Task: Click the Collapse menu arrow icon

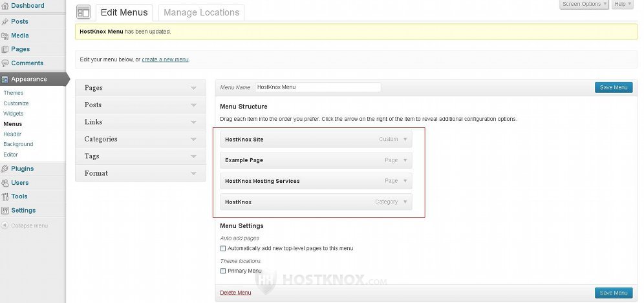Action: pyautogui.click(x=5, y=226)
